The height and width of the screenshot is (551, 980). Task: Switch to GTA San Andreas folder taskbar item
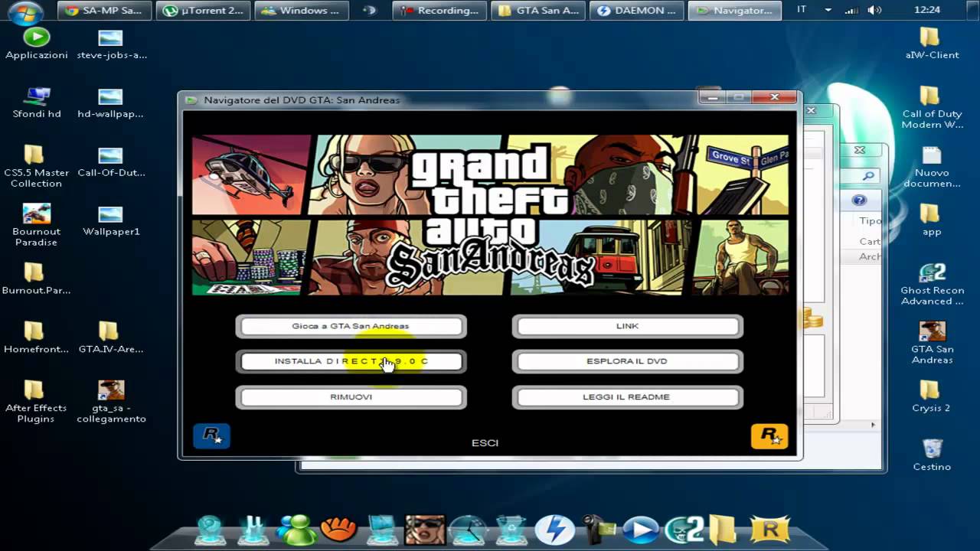(x=537, y=11)
